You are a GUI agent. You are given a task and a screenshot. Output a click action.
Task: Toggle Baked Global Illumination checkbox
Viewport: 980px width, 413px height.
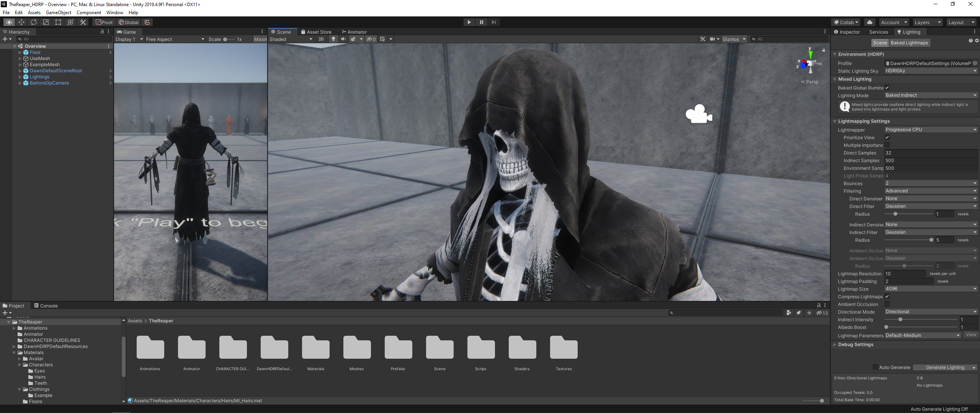887,88
